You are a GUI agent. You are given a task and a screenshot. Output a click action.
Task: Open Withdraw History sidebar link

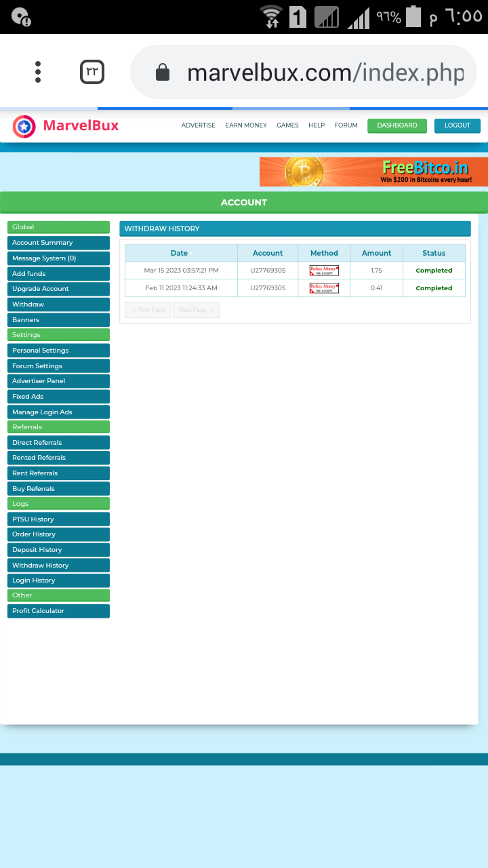[x=58, y=566]
